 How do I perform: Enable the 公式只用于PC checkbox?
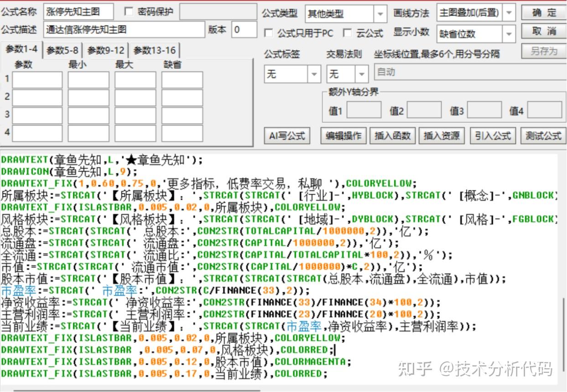[x=269, y=33]
